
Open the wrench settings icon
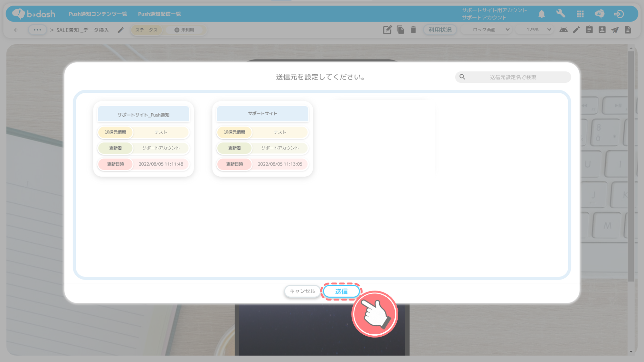coord(561,14)
